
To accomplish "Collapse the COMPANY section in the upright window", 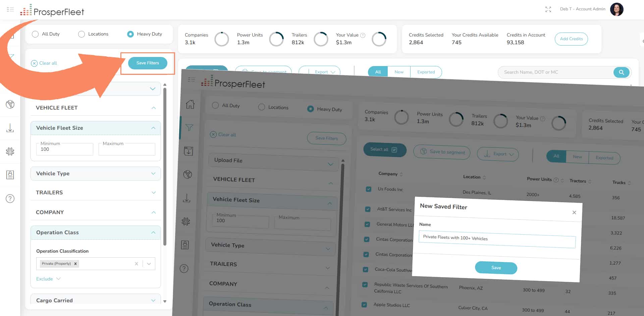I will [154, 212].
